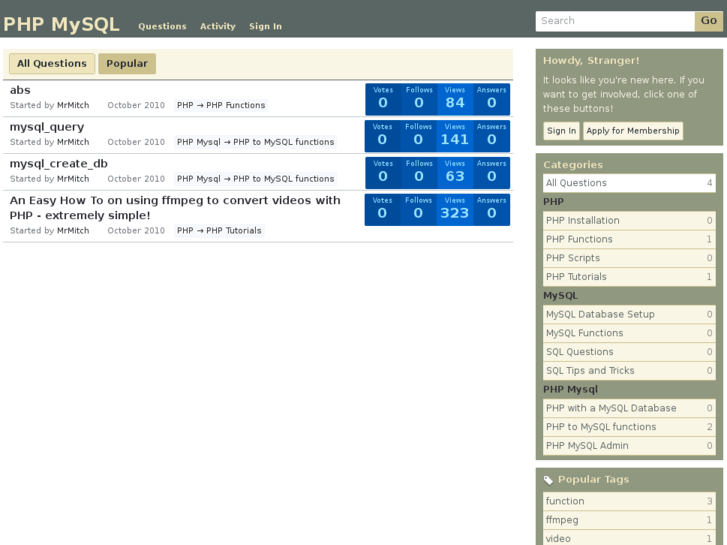This screenshot has height=545, width=727.
Task: Click the Answers count on ffmpeg question row
Action: pos(491,210)
